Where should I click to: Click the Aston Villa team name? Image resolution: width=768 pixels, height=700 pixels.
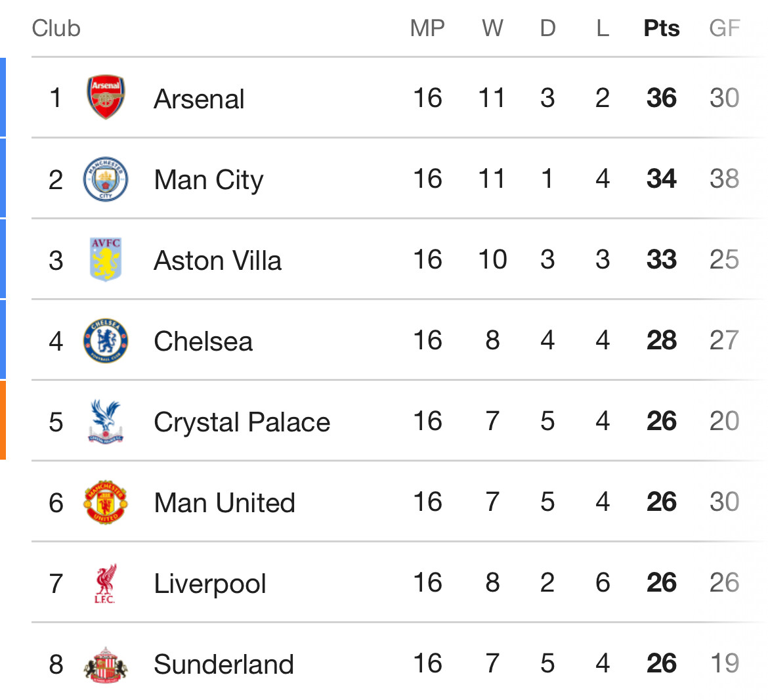click(x=217, y=261)
